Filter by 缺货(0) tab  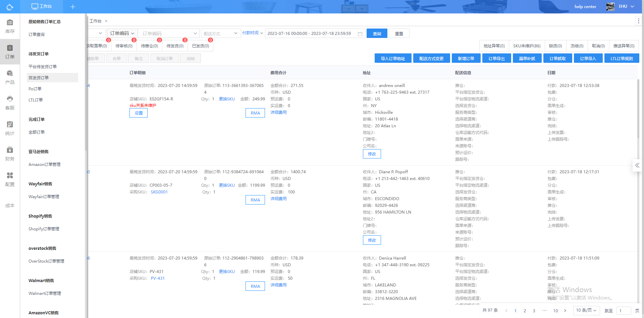[x=555, y=46]
